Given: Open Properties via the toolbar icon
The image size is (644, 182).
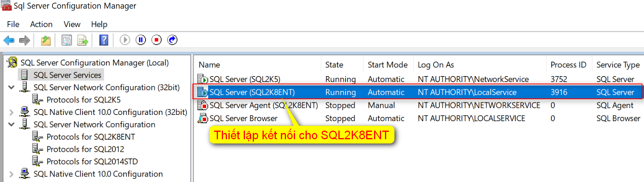Looking at the screenshot, I should [67, 40].
